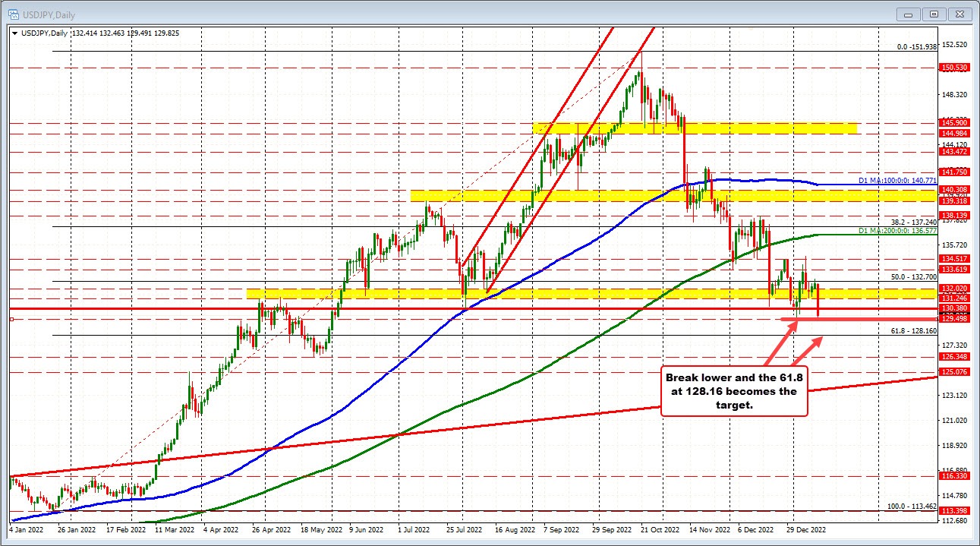Click the 127.320 price axis value
The width and height of the screenshot is (980, 546).
(x=955, y=345)
